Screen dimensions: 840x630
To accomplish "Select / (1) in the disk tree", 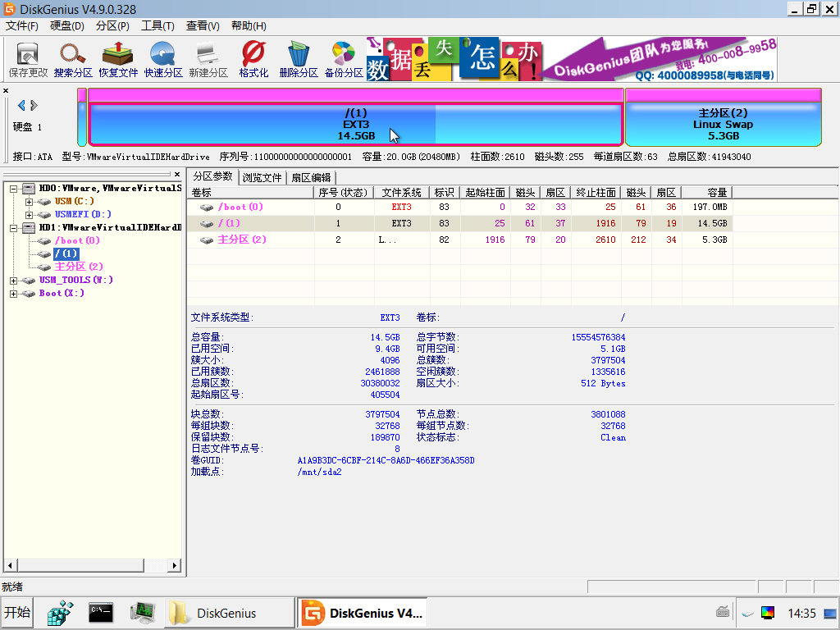I will pyautogui.click(x=66, y=253).
